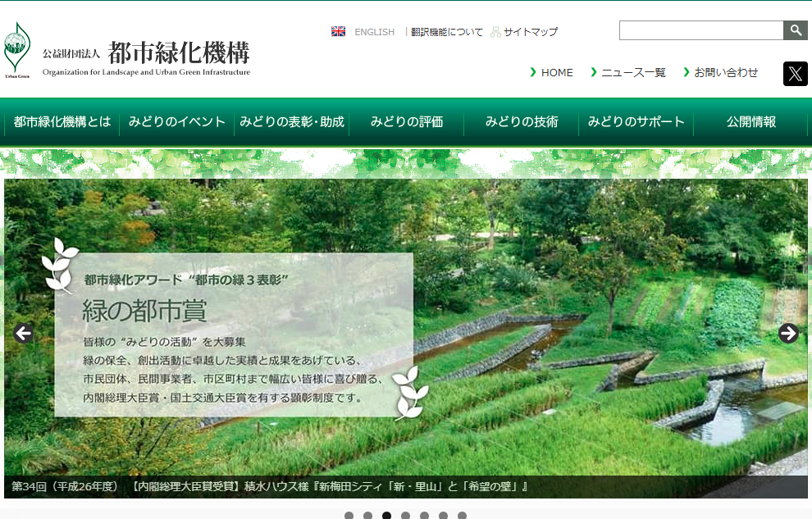Viewport: 812px width, 519px height.
Task: Open the お問い合わせ contact link
Action: coord(726,72)
